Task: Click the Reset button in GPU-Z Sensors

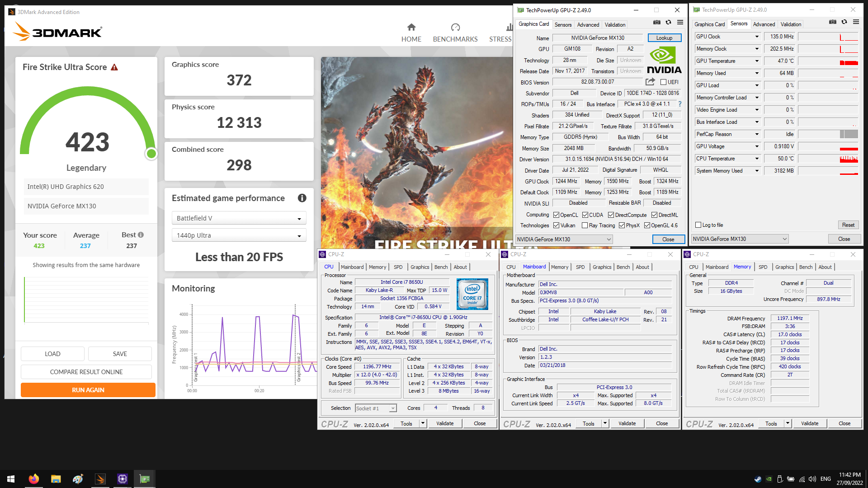Action: [x=848, y=225]
